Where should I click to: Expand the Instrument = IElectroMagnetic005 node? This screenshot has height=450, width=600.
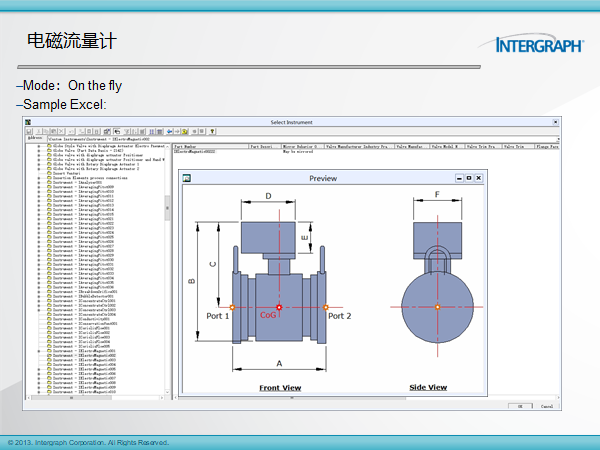pyautogui.click(x=39, y=369)
